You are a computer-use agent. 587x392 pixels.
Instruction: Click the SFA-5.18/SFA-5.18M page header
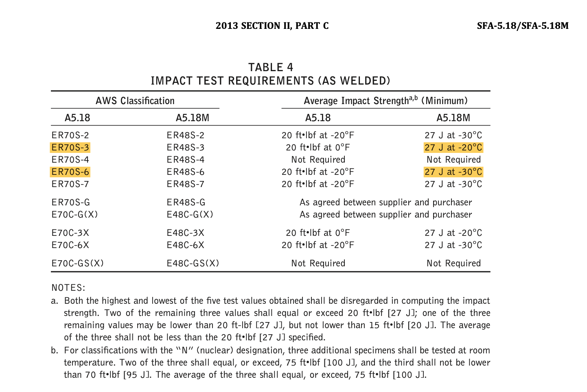point(523,26)
